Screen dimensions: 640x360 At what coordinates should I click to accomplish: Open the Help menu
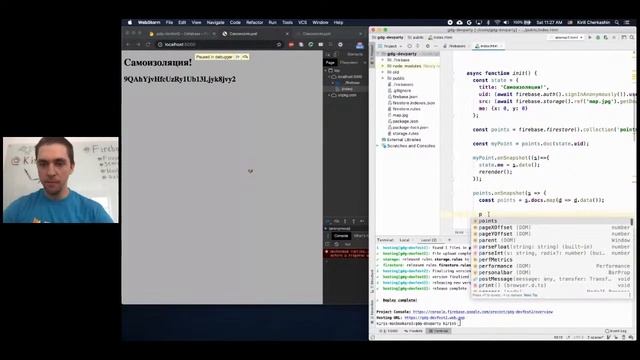pos(338,22)
